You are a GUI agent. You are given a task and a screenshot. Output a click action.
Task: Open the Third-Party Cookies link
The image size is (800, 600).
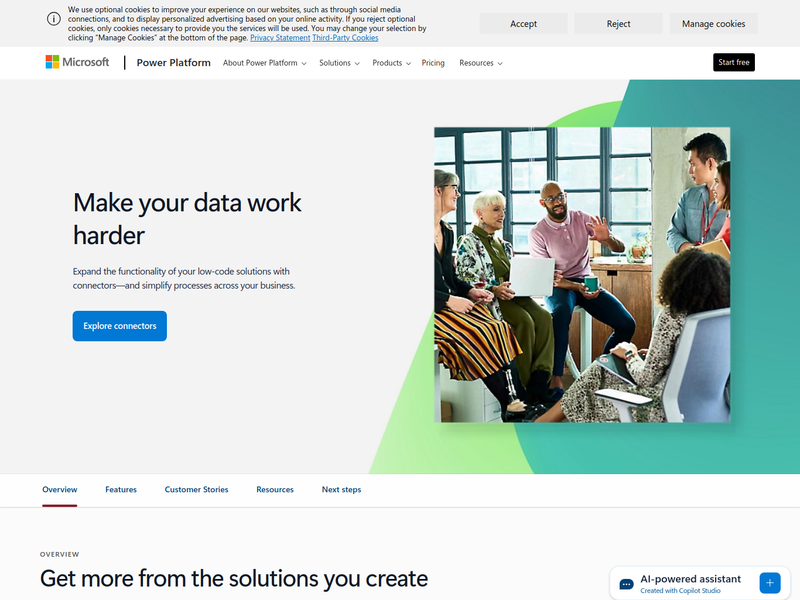(x=345, y=38)
